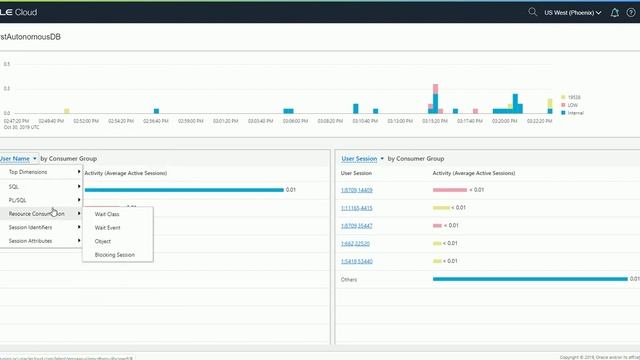Click the Others row label
This screenshot has height=360, width=640.
click(x=349, y=280)
